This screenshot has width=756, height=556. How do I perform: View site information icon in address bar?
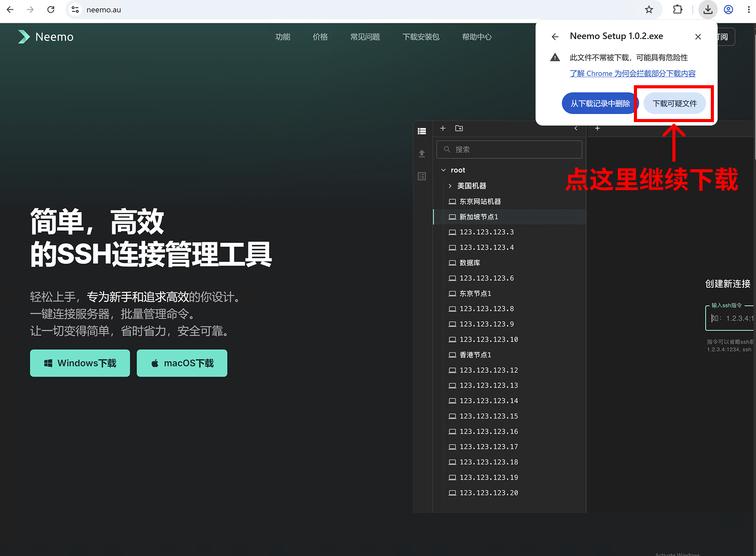[x=75, y=9]
